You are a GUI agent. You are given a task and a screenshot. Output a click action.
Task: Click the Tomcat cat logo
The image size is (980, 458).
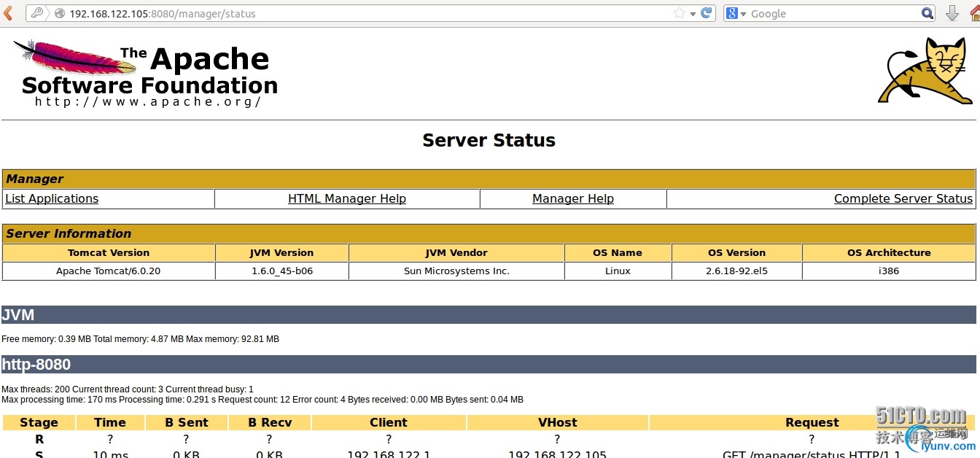click(x=926, y=71)
